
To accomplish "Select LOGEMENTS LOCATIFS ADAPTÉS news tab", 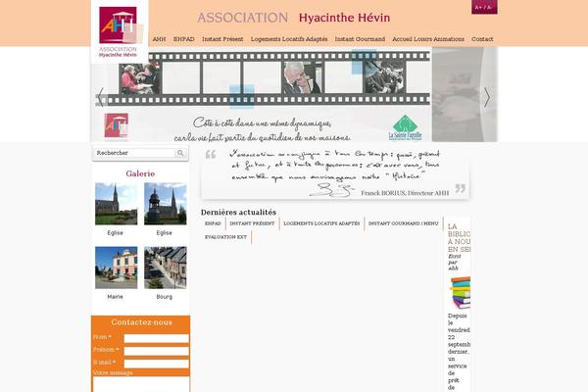I will pyautogui.click(x=321, y=223).
